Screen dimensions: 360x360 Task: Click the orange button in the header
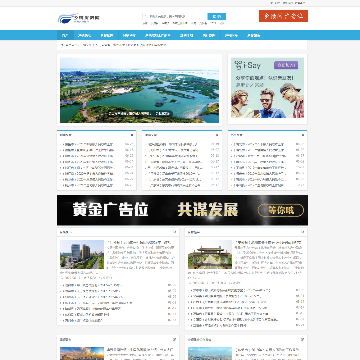pyautogui.click(x=283, y=16)
